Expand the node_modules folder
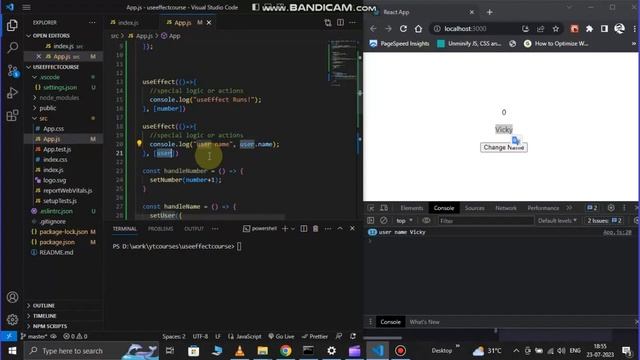 point(59,98)
